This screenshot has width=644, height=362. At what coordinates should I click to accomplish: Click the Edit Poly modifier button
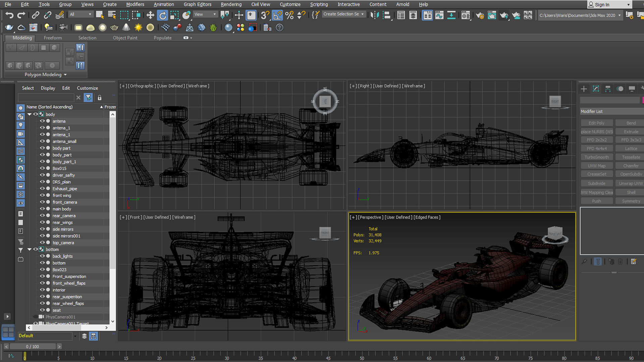point(597,123)
